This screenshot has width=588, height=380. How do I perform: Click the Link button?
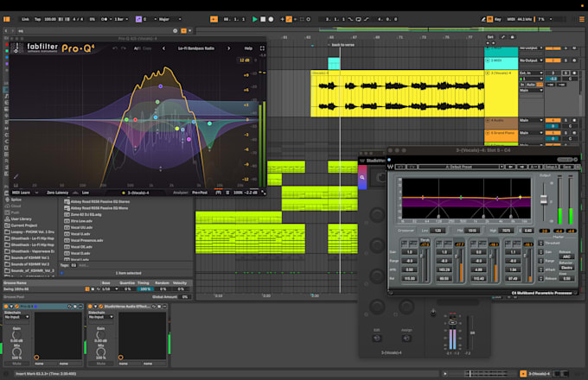point(25,19)
